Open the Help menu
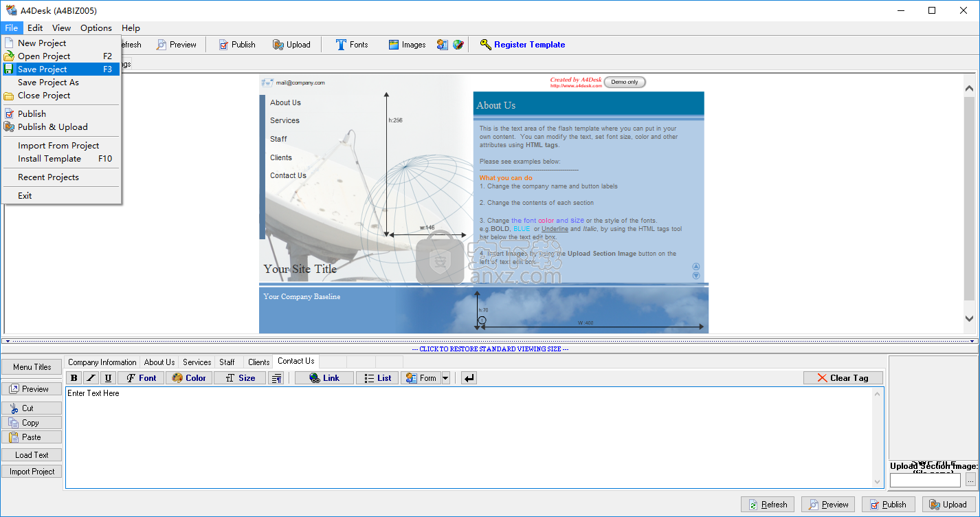 coord(131,28)
